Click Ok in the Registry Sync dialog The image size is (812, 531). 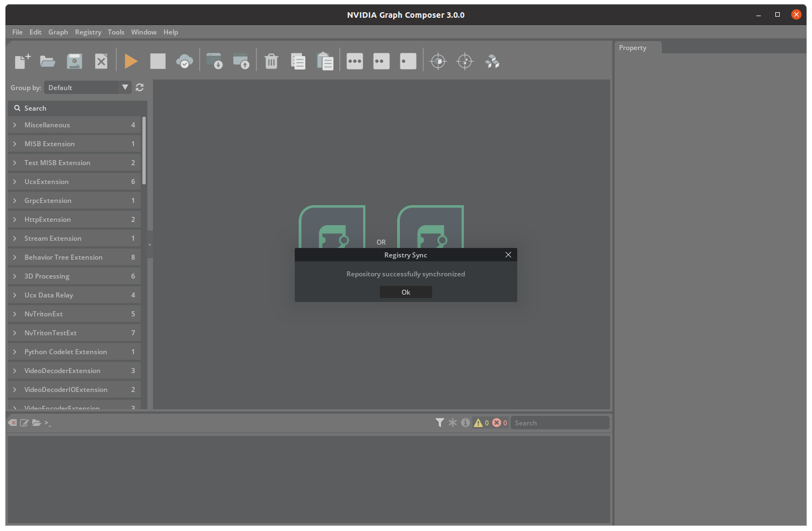coord(406,292)
